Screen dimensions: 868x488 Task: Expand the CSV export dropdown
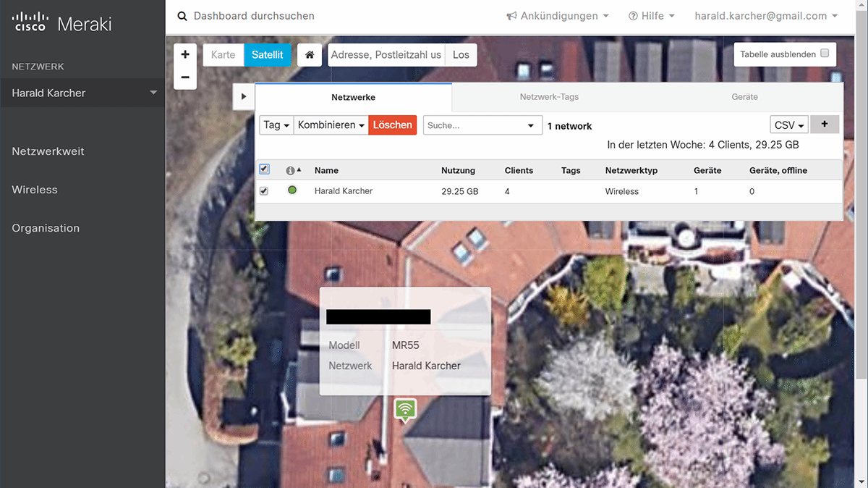click(x=789, y=125)
